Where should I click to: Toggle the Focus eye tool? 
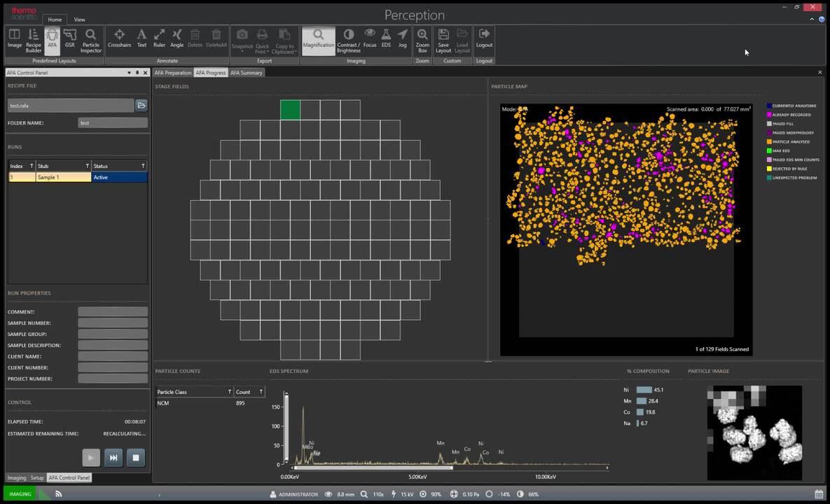point(370,38)
